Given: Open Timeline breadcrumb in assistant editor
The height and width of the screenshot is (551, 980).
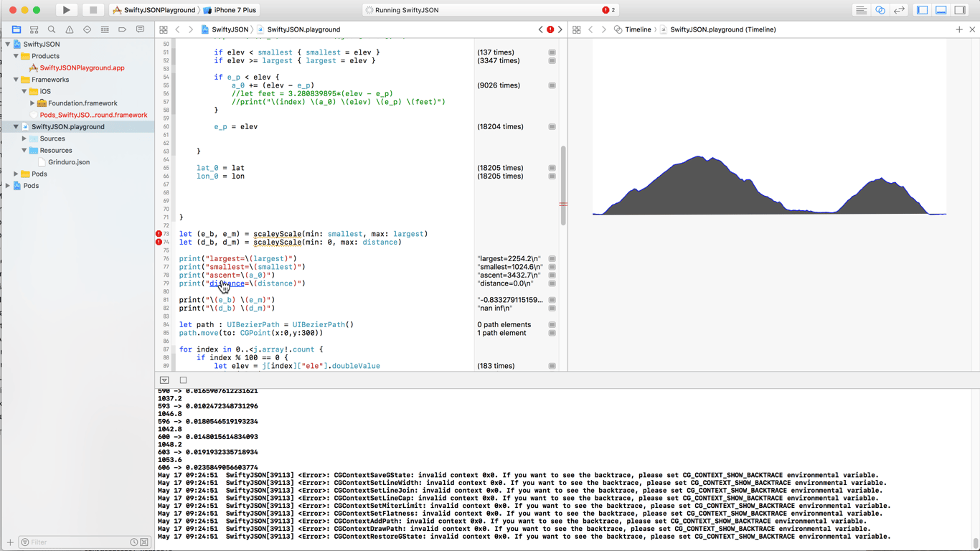Looking at the screenshot, I should 633,29.
